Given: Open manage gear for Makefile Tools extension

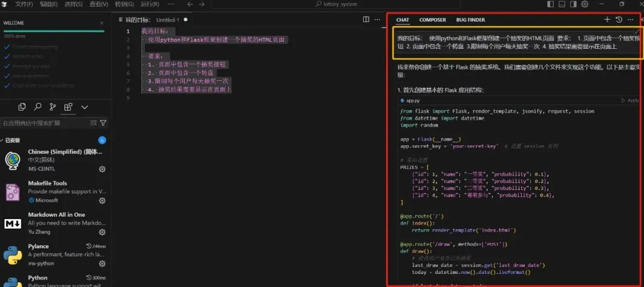Looking at the screenshot, I should coord(103,201).
